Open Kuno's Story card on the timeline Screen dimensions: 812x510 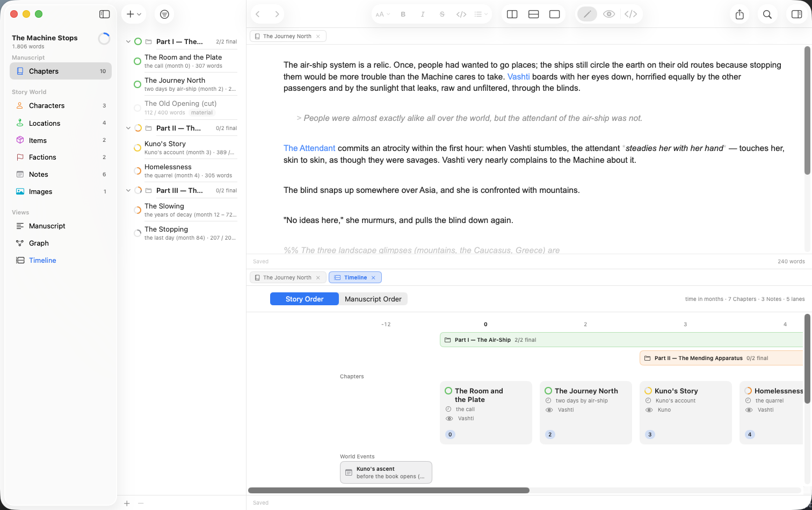tap(686, 413)
